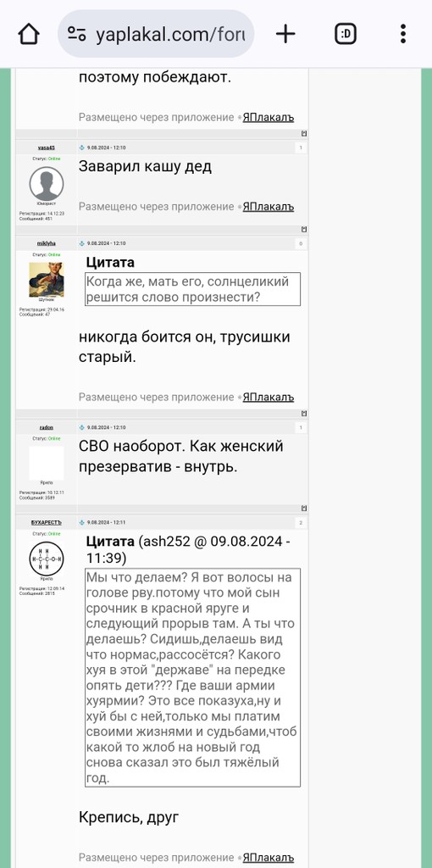Click rating box on vasa45's post
This screenshot has width=432, height=868.
tap(301, 147)
